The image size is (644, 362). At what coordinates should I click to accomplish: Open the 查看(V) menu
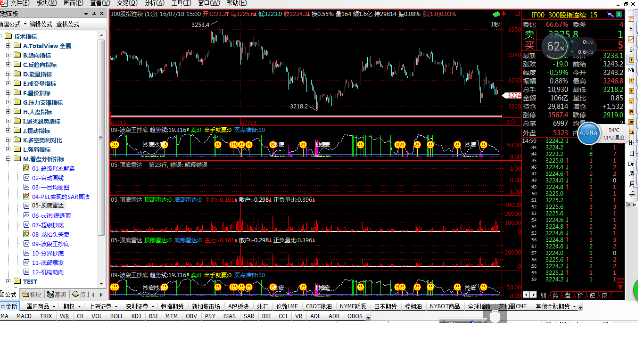pos(100,3)
